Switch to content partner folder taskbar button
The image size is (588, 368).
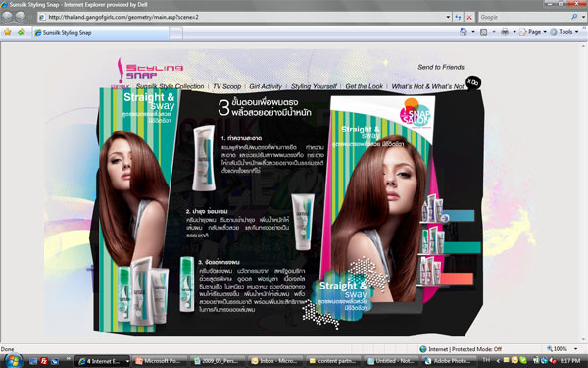(x=333, y=361)
